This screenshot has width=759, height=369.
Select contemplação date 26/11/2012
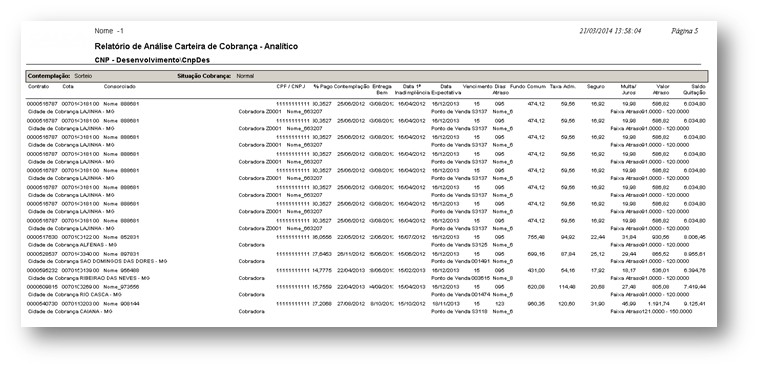pyautogui.click(x=351, y=254)
